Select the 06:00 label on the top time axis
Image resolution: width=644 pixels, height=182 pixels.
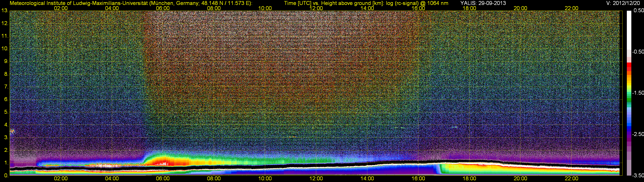(x=163, y=8)
